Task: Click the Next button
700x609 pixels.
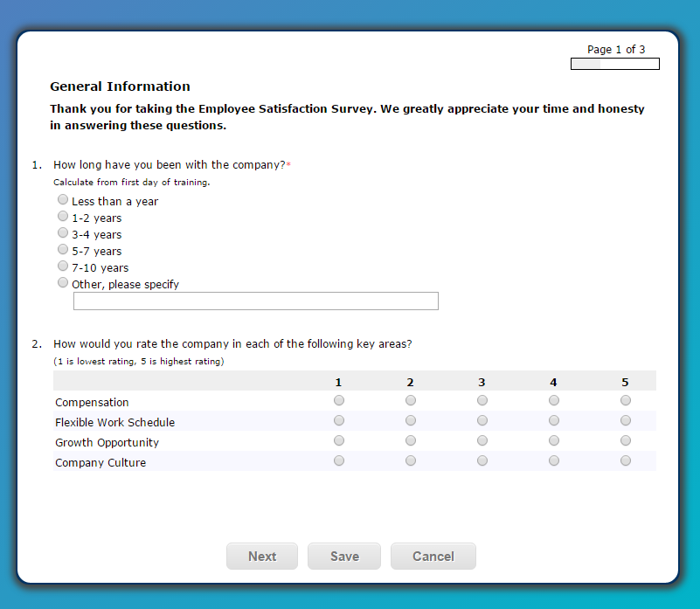Action: [261, 556]
